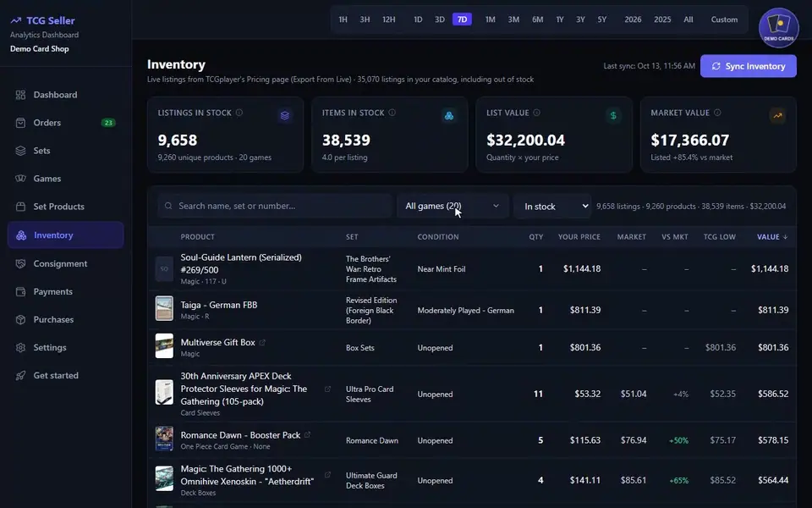The height and width of the screenshot is (508, 812).
Task: Open the In stock filter dropdown
Action: [x=552, y=207]
